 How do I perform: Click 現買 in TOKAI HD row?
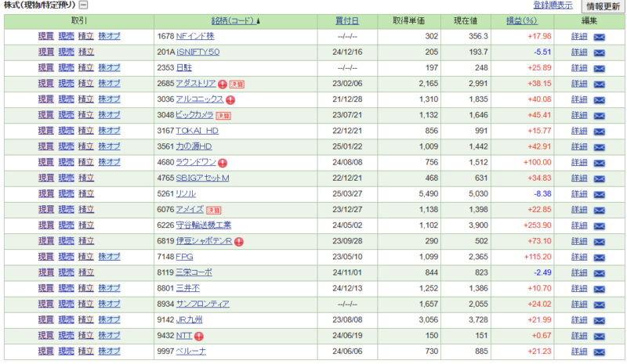point(45,131)
